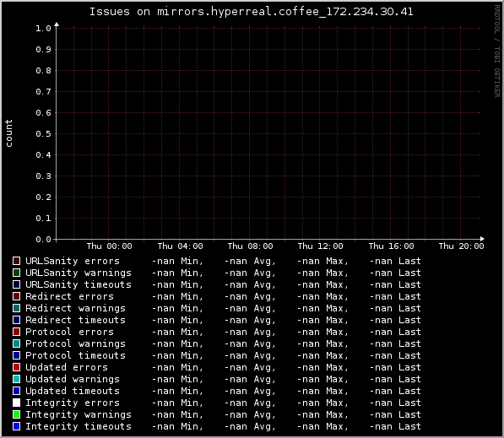Click the Updated warnings cyan swatch
504x438 pixels.
pyautogui.click(x=16, y=379)
